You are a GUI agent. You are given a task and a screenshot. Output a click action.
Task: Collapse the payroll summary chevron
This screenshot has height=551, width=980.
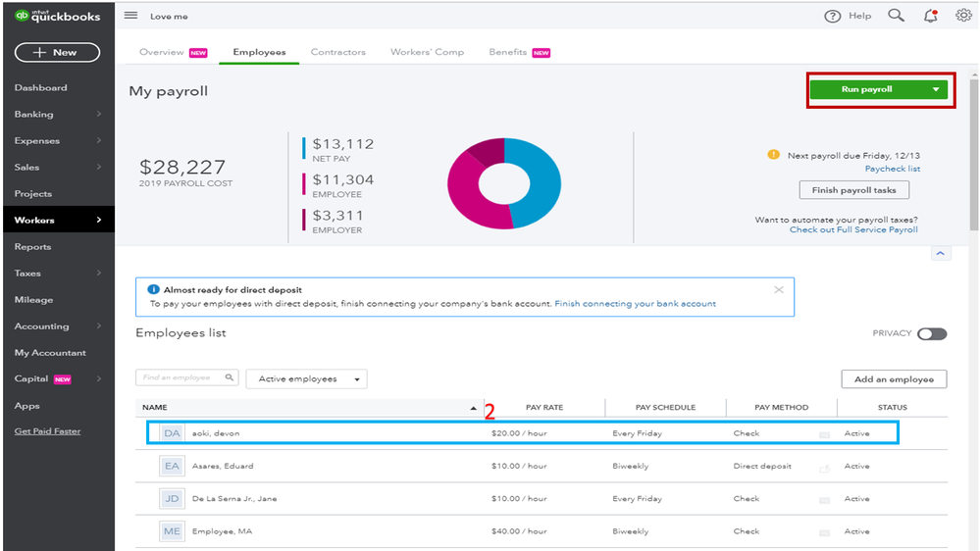[x=940, y=253]
